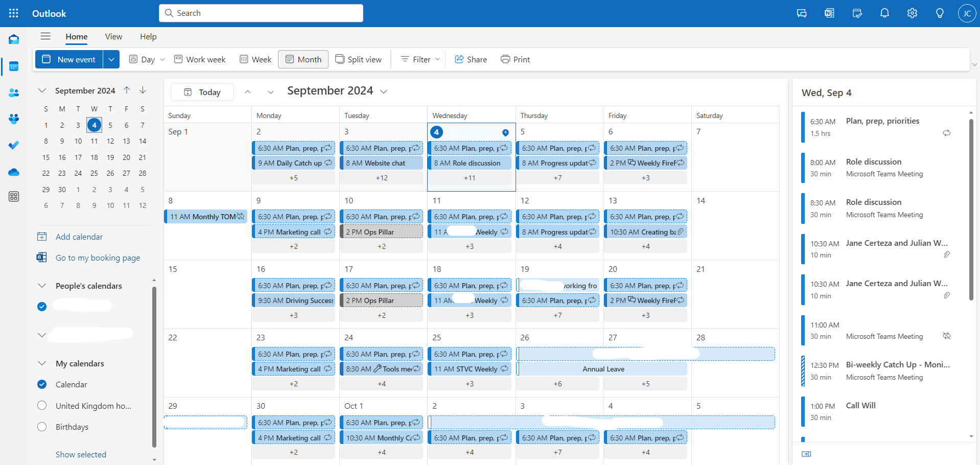The height and width of the screenshot is (465, 980).
Task: Open the Calendar app in the sidebar
Action: click(x=14, y=66)
